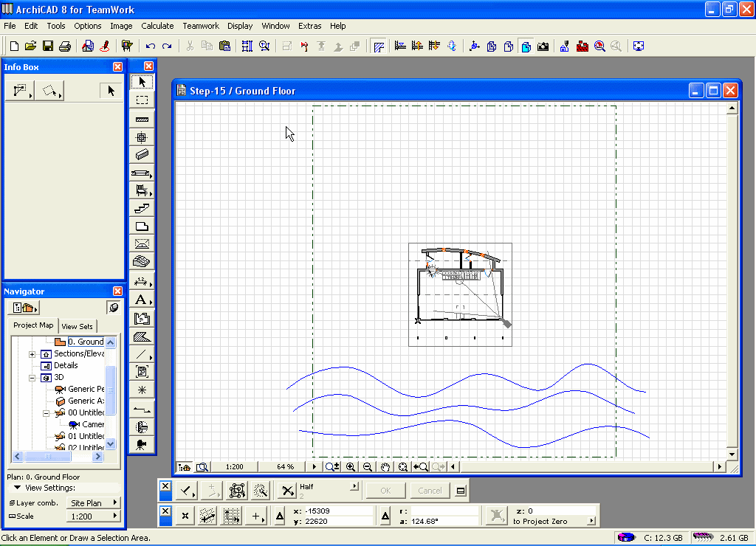The height and width of the screenshot is (546, 756).
Task: Select the Marquee tool in the toolbox
Action: click(x=142, y=100)
